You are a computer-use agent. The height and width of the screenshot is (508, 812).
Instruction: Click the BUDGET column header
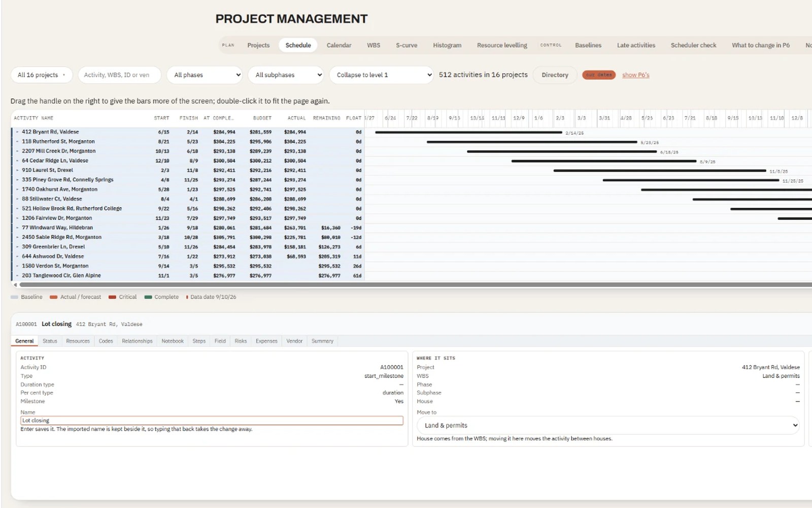point(262,118)
